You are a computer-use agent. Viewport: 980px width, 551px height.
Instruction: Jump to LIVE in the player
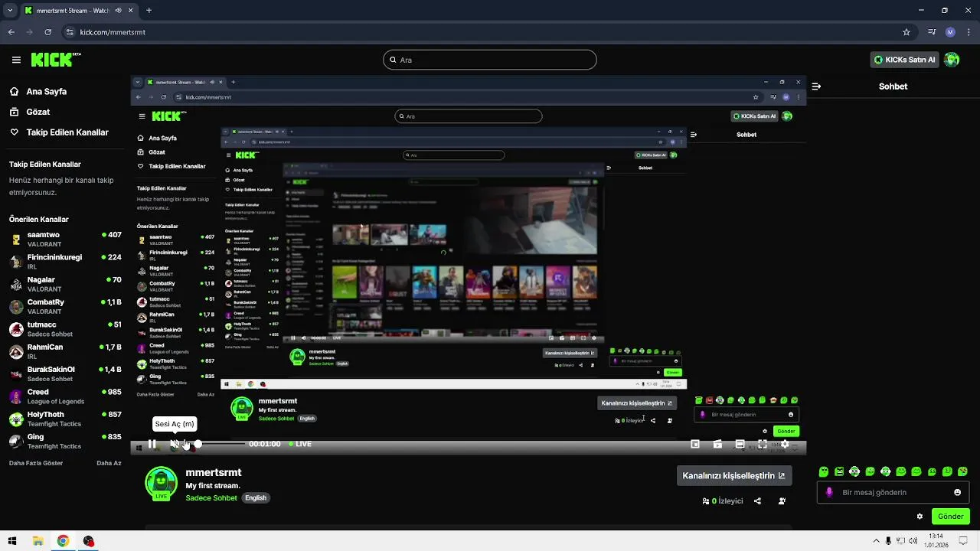click(300, 444)
